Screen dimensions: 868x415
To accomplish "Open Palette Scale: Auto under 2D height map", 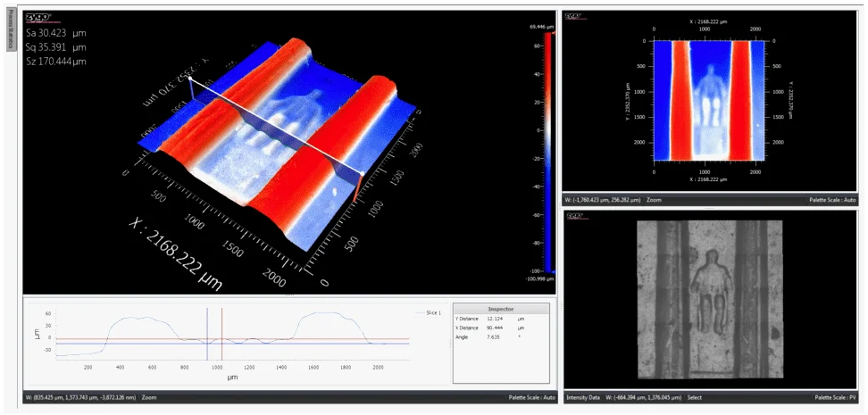I will 833,201.
